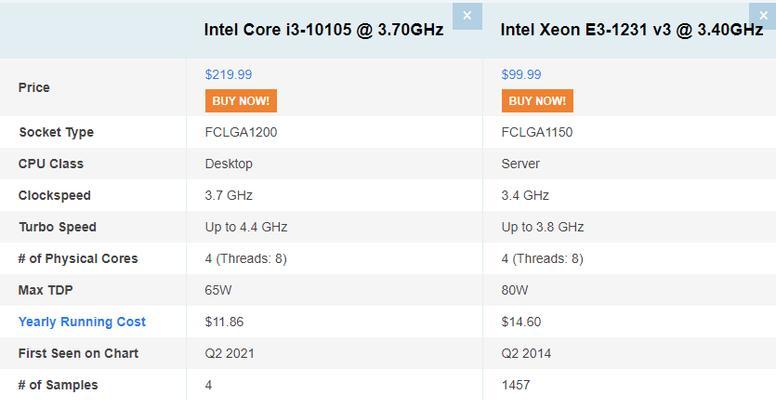This screenshot has height=400, width=776.
Task: Click the $14.60 yearly running cost value
Action: tap(521, 322)
